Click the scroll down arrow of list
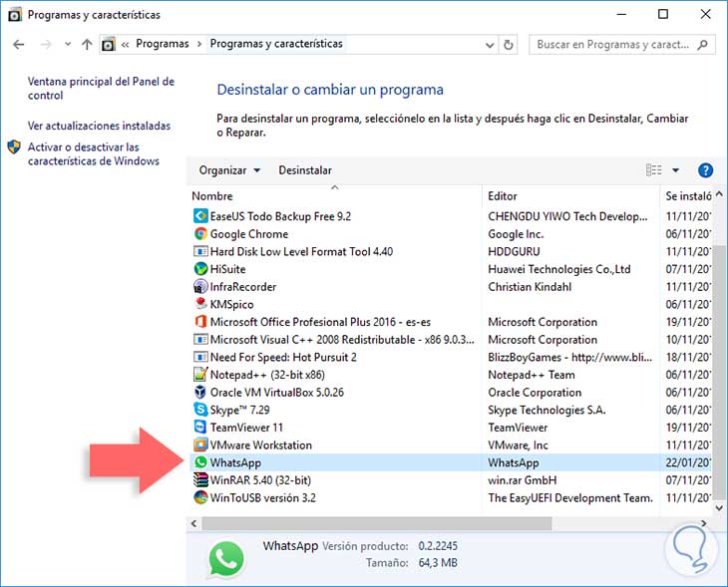The image size is (728, 587). pyautogui.click(x=719, y=507)
